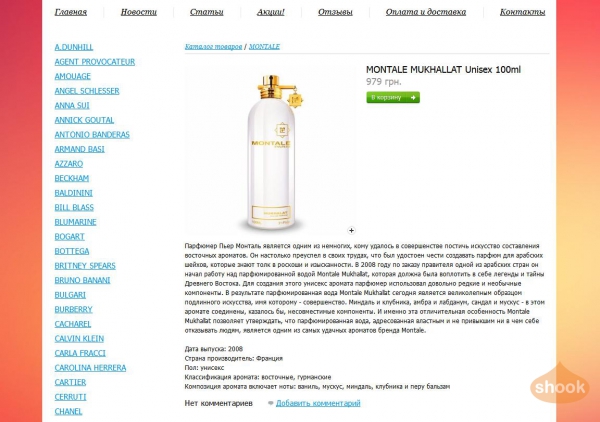
Task: Open the CALVIN KLEIN brand category
Action: (x=79, y=339)
